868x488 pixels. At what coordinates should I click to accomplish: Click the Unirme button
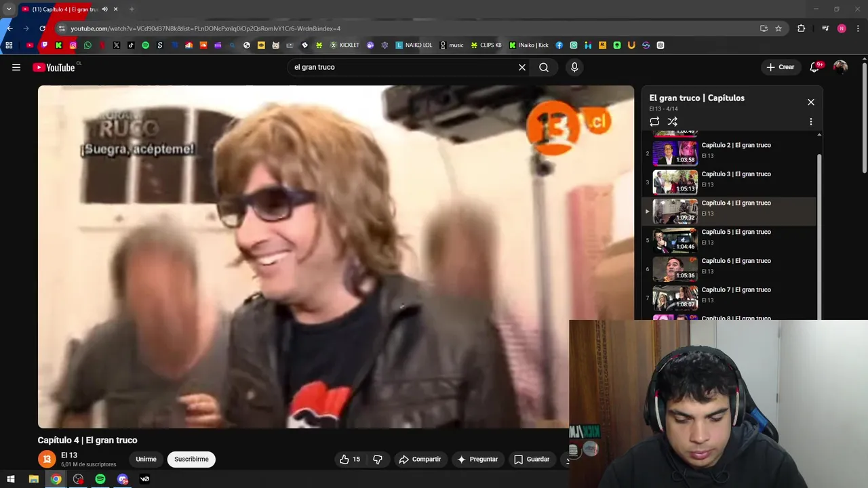click(146, 460)
